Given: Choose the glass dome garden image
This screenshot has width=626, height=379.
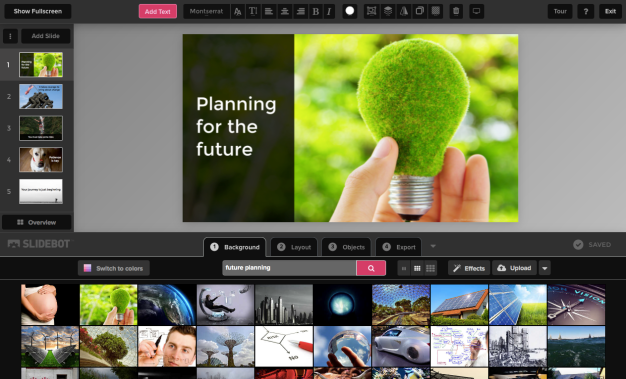Looking at the screenshot, I should (401, 304).
